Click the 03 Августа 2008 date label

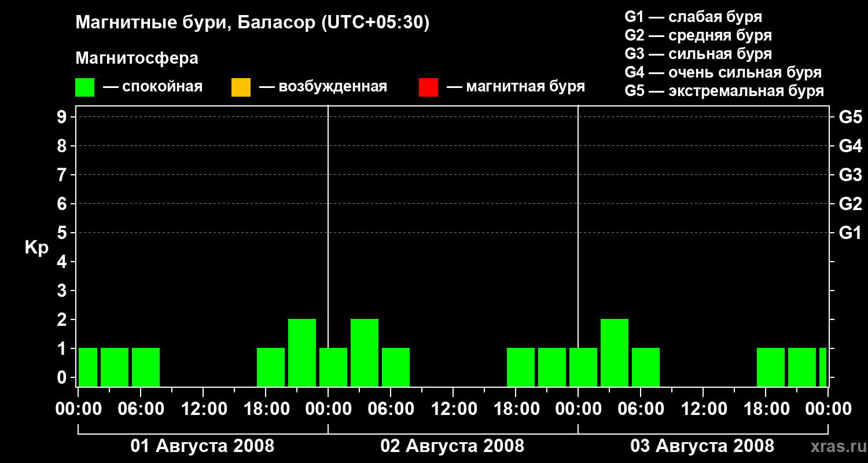[x=703, y=446]
